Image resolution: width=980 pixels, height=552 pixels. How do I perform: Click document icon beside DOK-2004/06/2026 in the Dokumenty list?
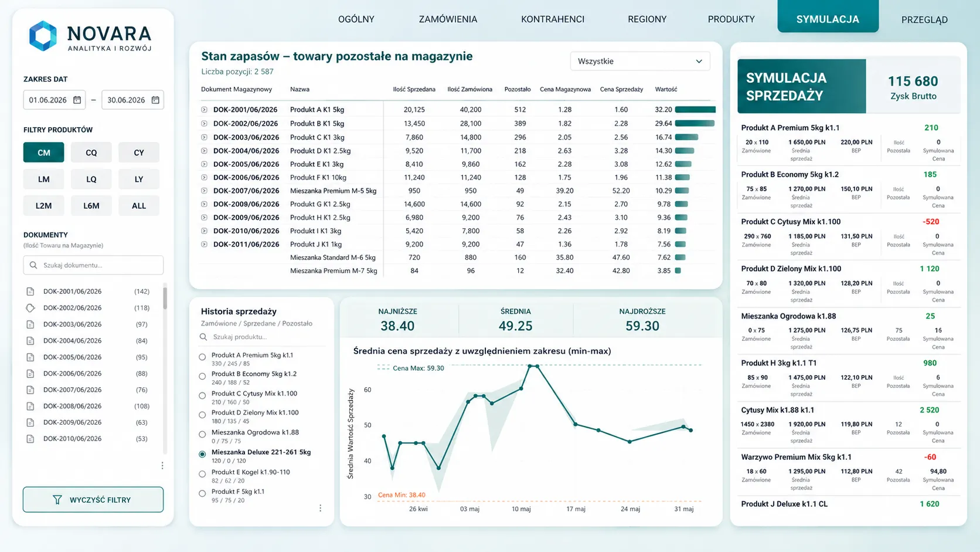[x=30, y=341]
